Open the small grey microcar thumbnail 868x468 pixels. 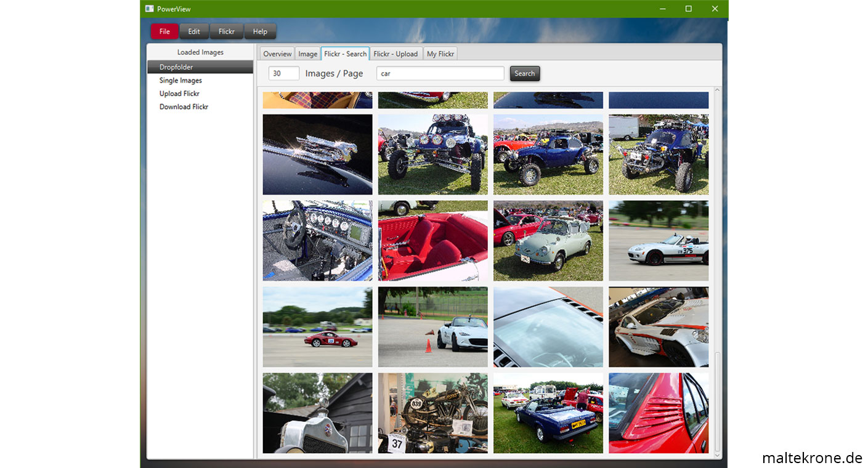click(548, 241)
